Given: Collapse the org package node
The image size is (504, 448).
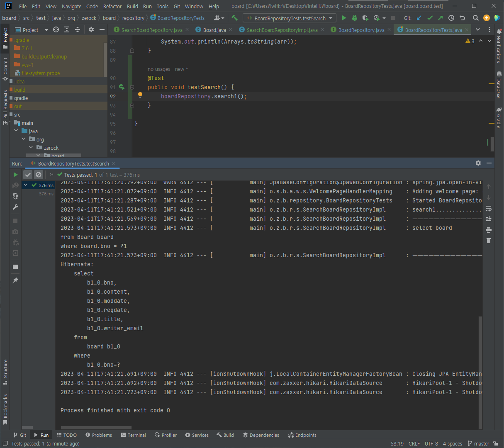Looking at the screenshot, I should [x=24, y=139].
